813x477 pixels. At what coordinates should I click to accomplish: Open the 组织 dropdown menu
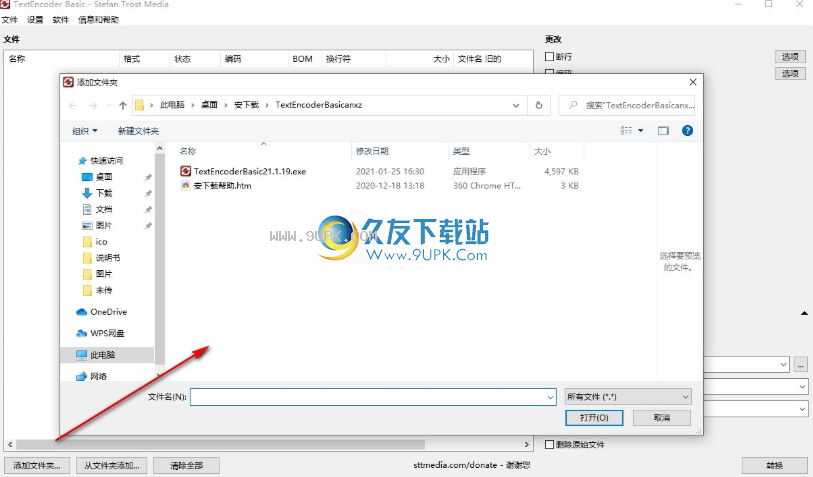pyautogui.click(x=85, y=131)
